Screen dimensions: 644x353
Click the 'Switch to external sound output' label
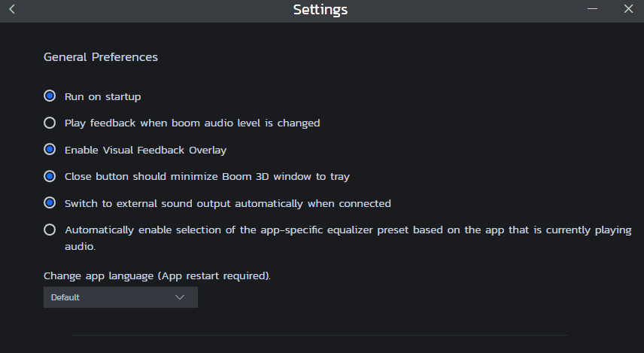227,203
